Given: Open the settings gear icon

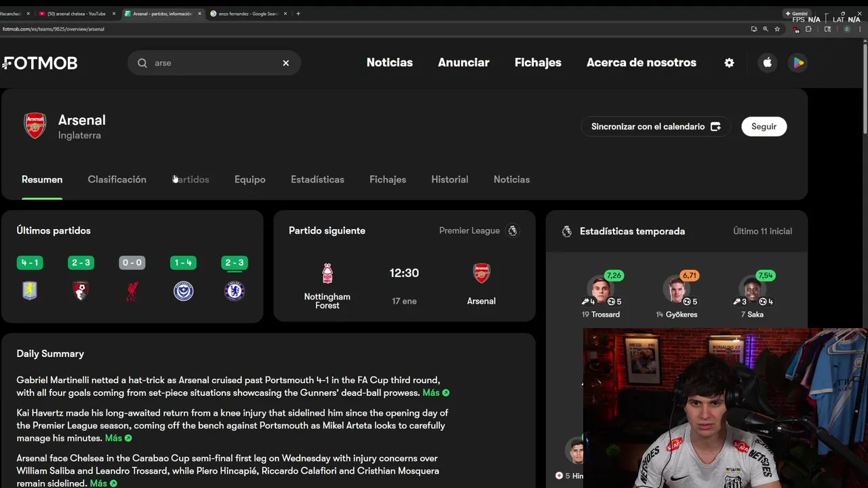Looking at the screenshot, I should pos(729,62).
